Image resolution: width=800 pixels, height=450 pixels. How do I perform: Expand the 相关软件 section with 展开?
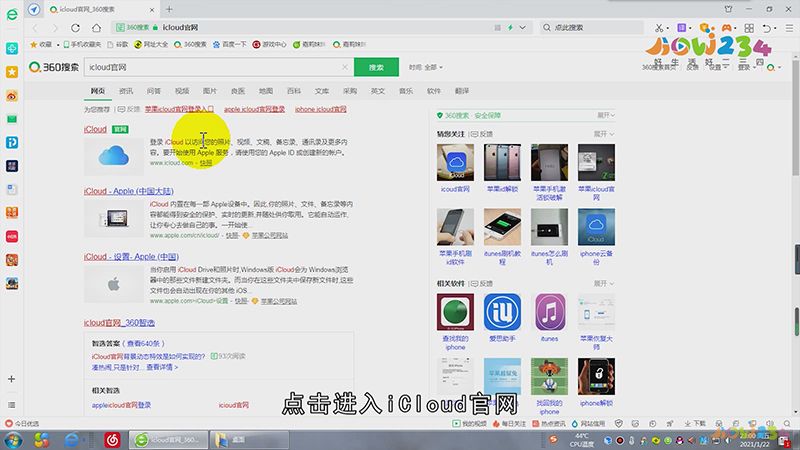[604, 283]
